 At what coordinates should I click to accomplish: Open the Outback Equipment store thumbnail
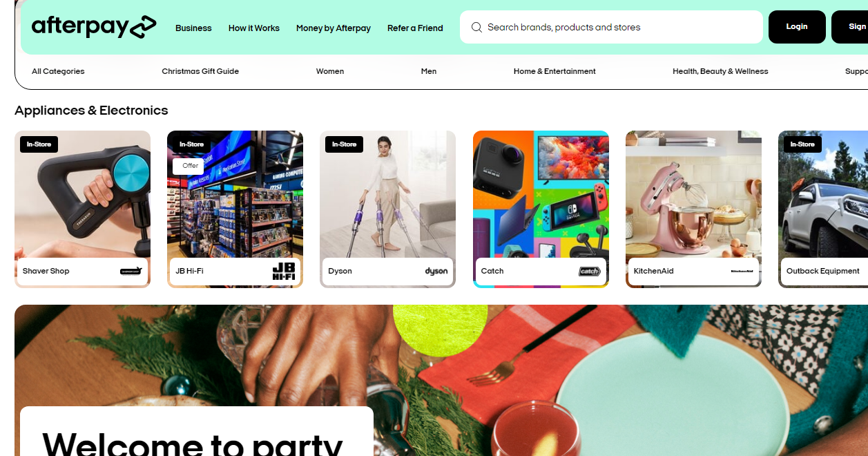823,209
